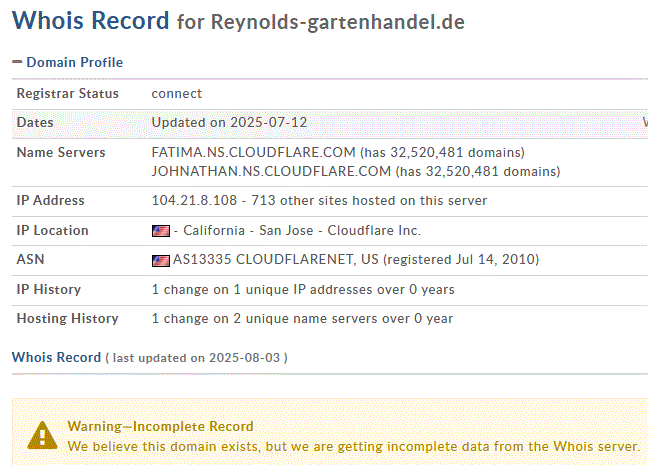
Task: Collapse the Domain Profile section
Action: coord(67,62)
